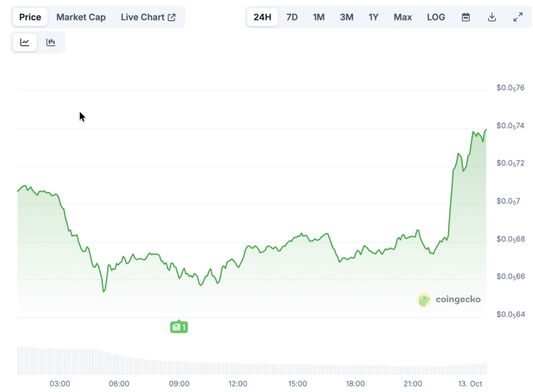Open the Live Chart external link
The height and width of the screenshot is (392, 533).
click(148, 17)
